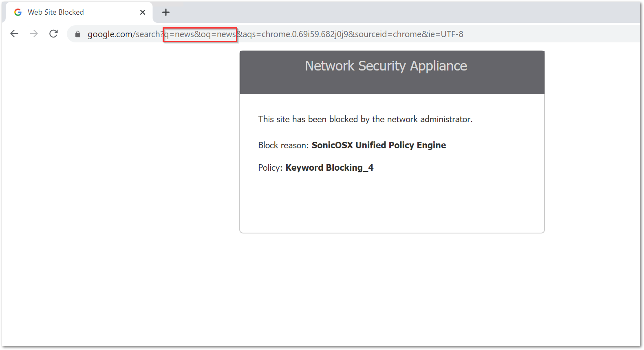View site information via the lock icon
The width and height of the screenshot is (644, 350).
point(78,34)
